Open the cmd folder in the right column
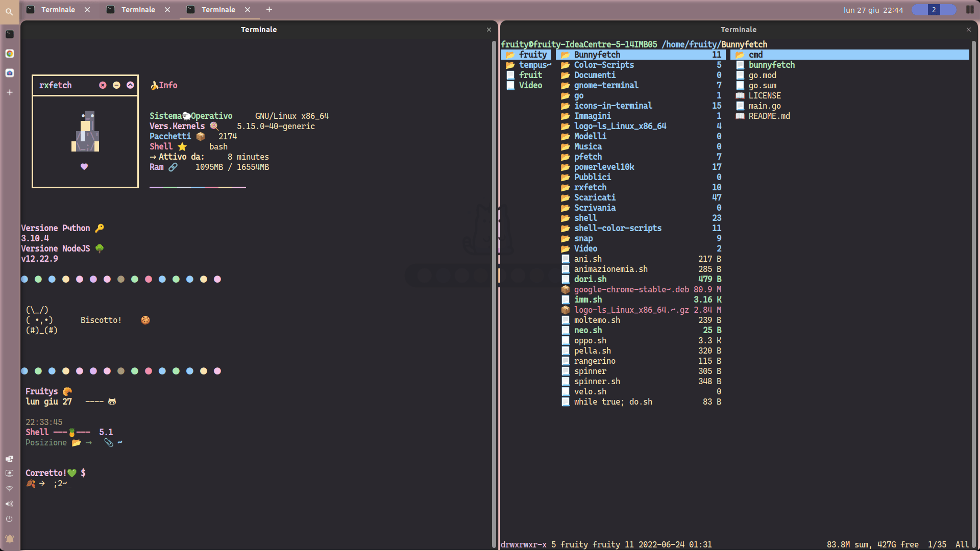 (755, 55)
